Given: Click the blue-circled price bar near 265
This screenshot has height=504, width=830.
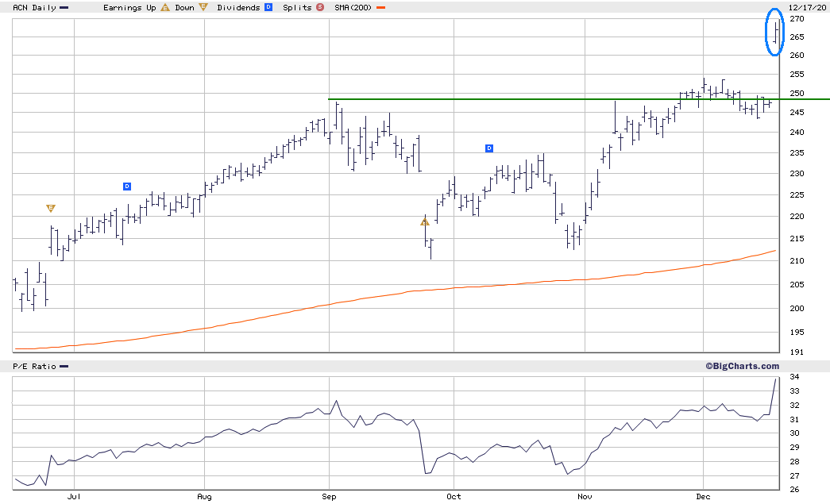Looking at the screenshot, I should (776, 33).
